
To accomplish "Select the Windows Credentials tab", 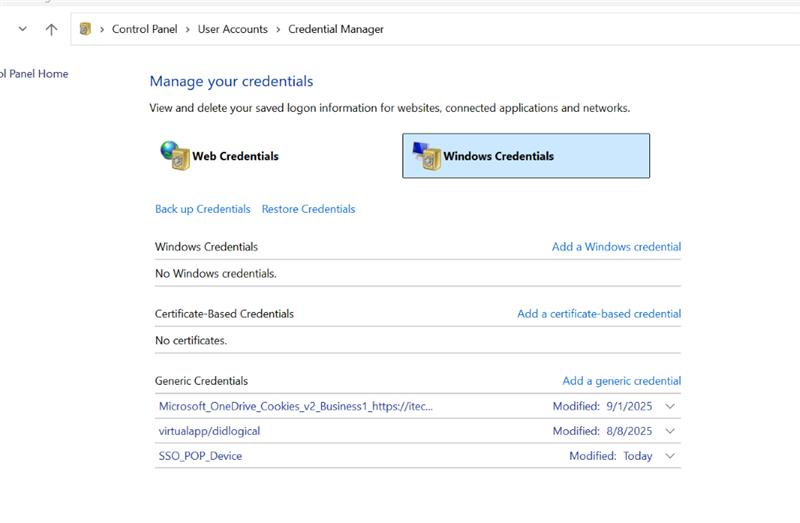I will tap(526, 156).
